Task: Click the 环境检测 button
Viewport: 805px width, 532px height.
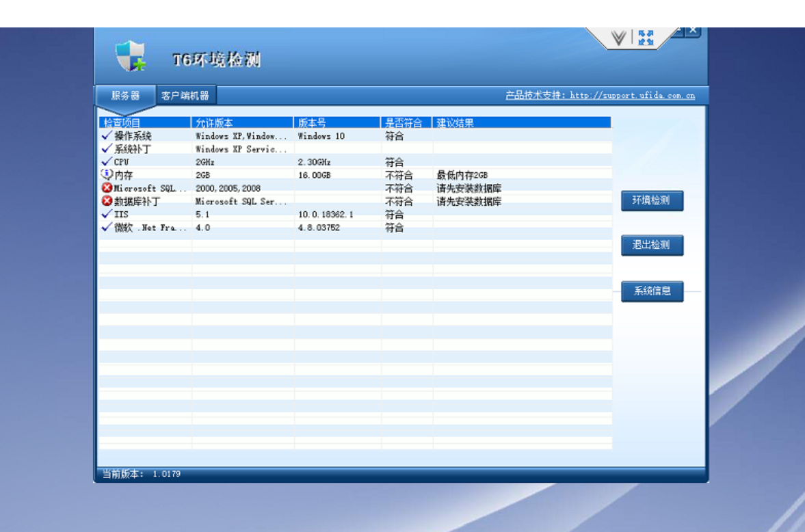Action: [x=652, y=201]
